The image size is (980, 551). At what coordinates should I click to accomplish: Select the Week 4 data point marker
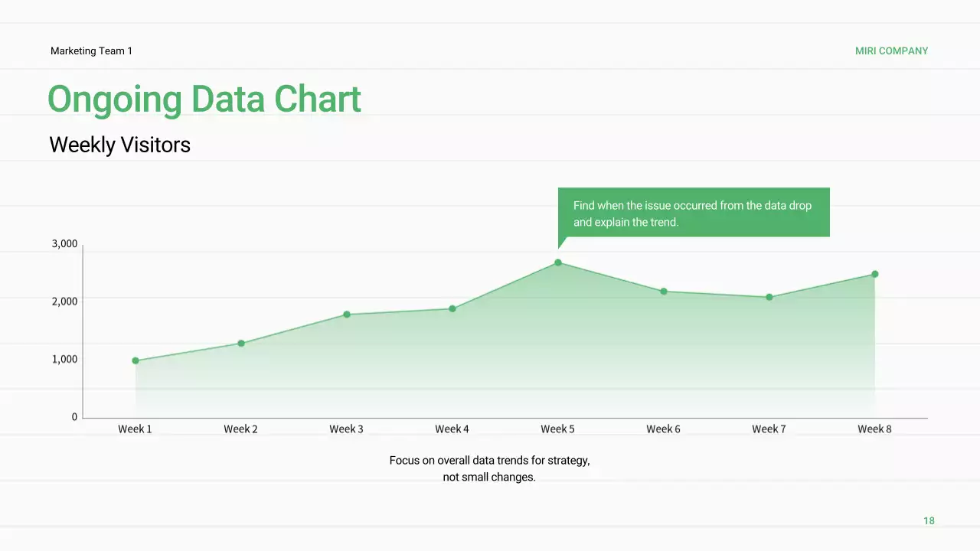[452, 308]
